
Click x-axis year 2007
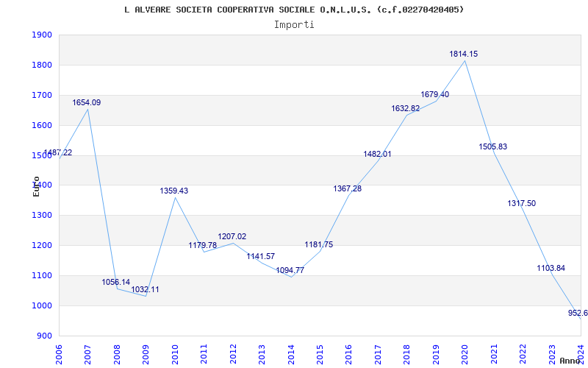(87, 354)
